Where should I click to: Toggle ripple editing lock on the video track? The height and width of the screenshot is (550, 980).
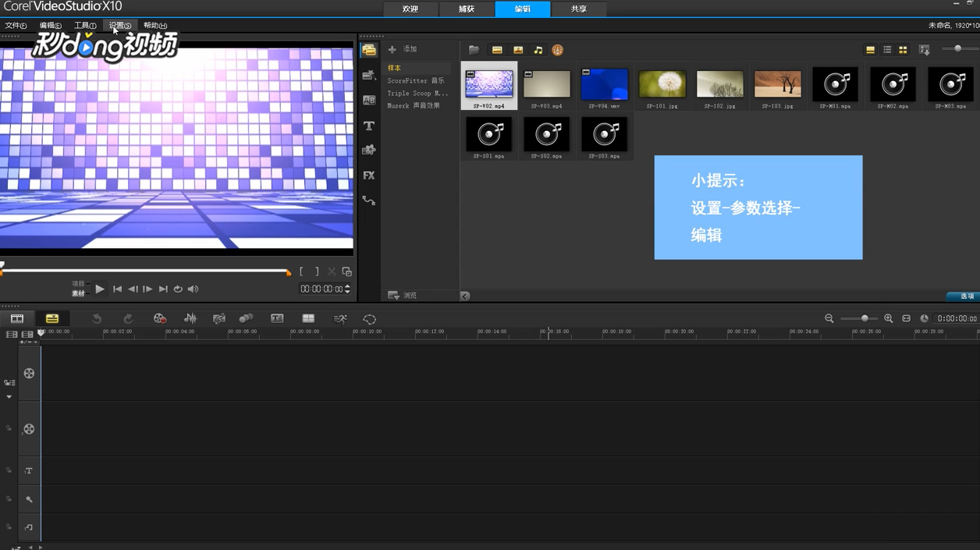click(9, 383)
